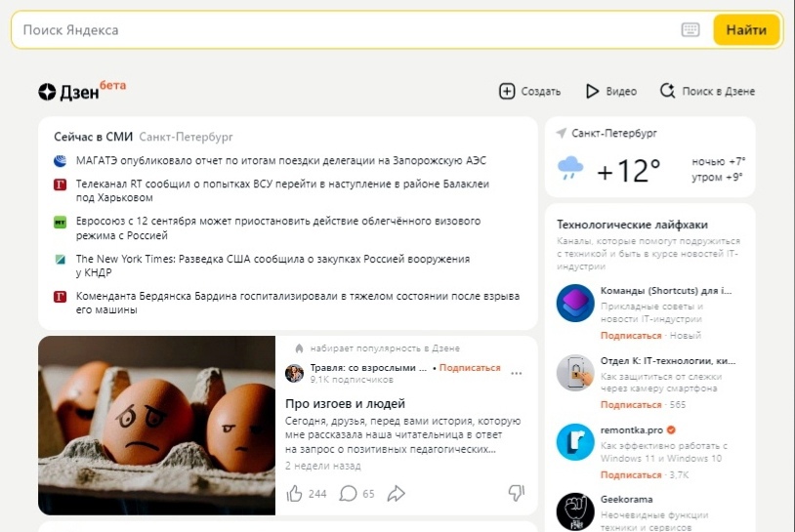The image size is (795, 532).
Task: Subscribe to the Отдел К channel
Action: tap(631, 404)
